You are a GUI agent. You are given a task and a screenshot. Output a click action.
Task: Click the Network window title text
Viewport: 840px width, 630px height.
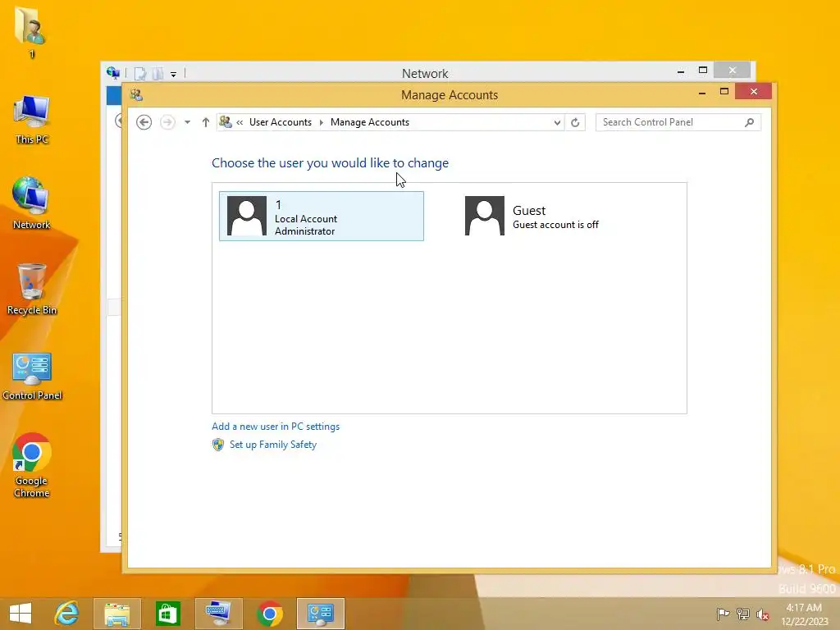(425, 73)
